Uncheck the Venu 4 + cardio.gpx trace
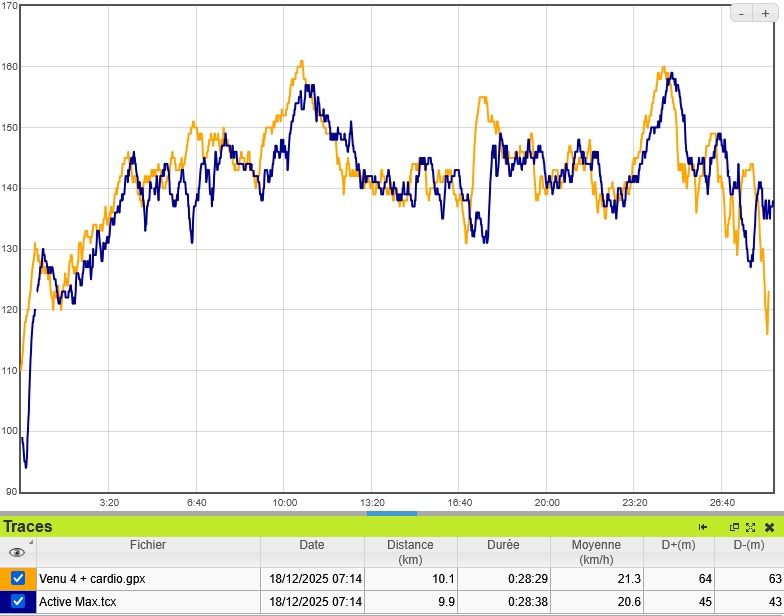 tap(18, 578)
